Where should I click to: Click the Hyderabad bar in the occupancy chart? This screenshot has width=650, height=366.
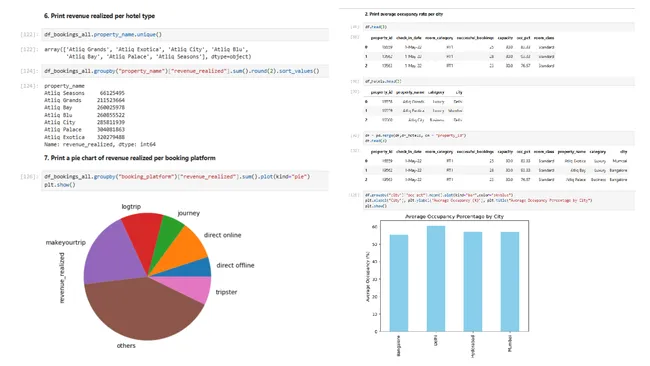(x=473, y=281)
